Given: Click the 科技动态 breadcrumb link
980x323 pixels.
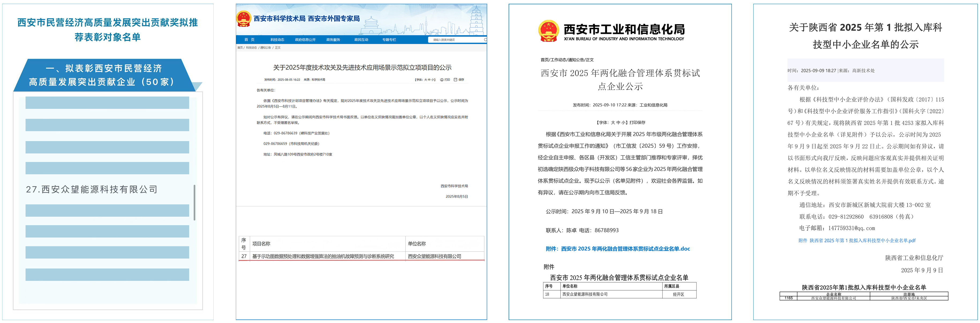Looking at the screenshot, I should click(251, 48).
